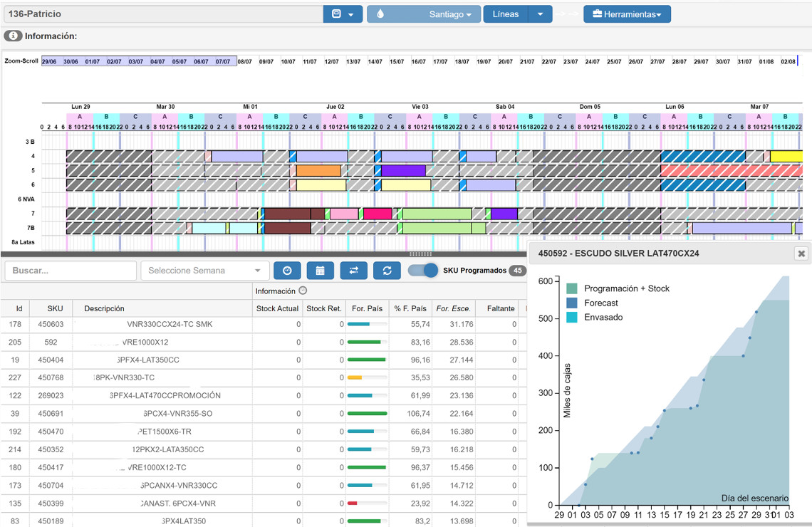Screen dimensions: 812x527
Task: Click the Lun 06 day header in Gantt
Action: [675, 107]
